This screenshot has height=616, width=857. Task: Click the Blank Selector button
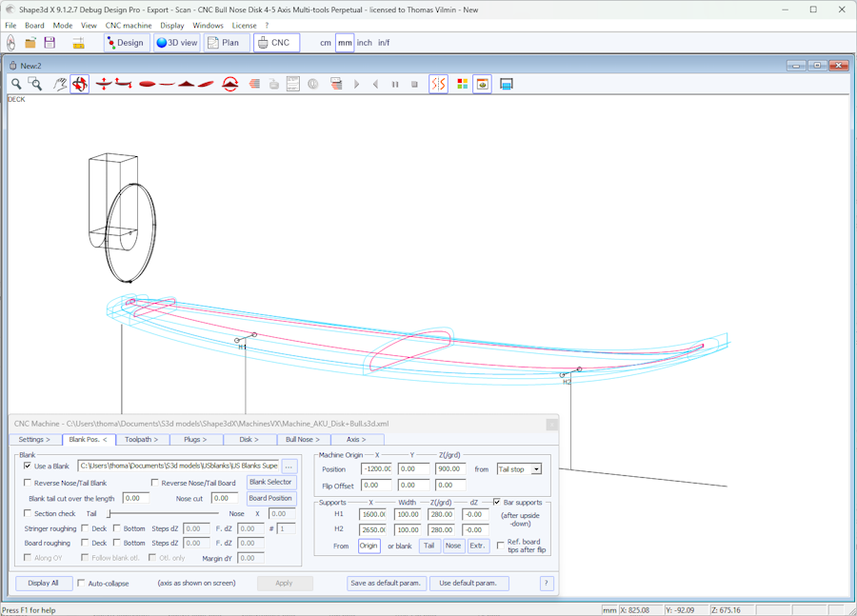[x=270, y=482]
